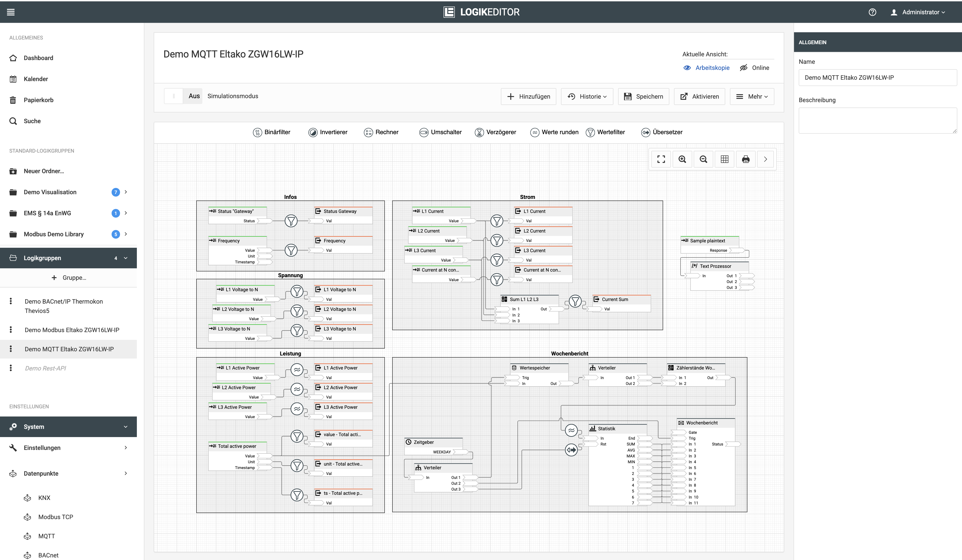Viewport: 962px width, 560px height.
Task: Zoom out of the logic canvas
Action: pyautogui.click(x=703, y=159)
